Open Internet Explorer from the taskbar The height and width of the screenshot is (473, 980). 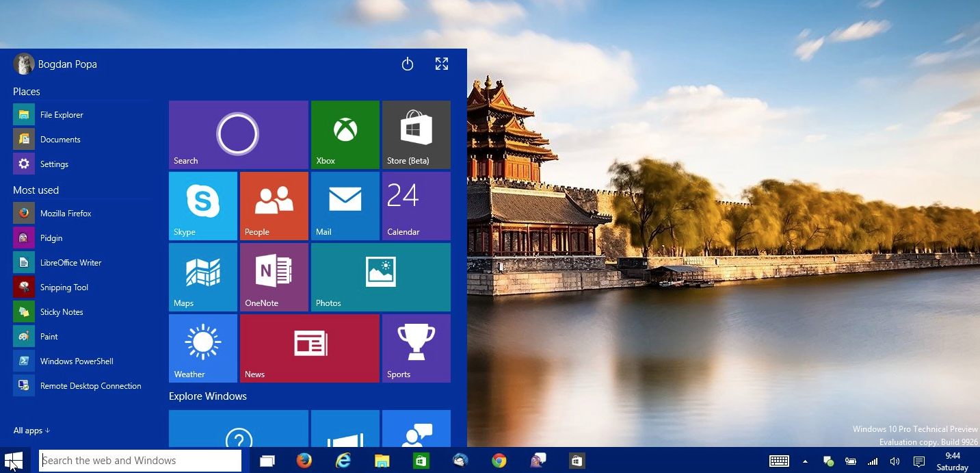[x=343, y=461]
